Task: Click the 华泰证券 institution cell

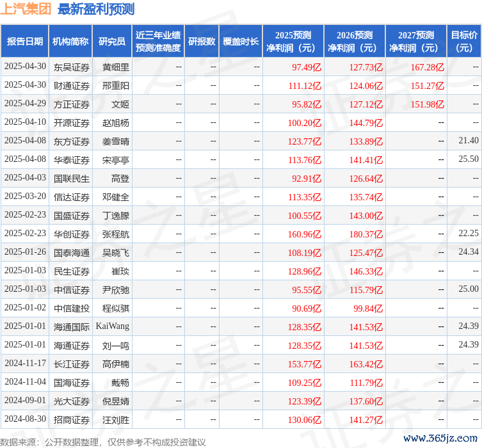Action: point(71,160)
